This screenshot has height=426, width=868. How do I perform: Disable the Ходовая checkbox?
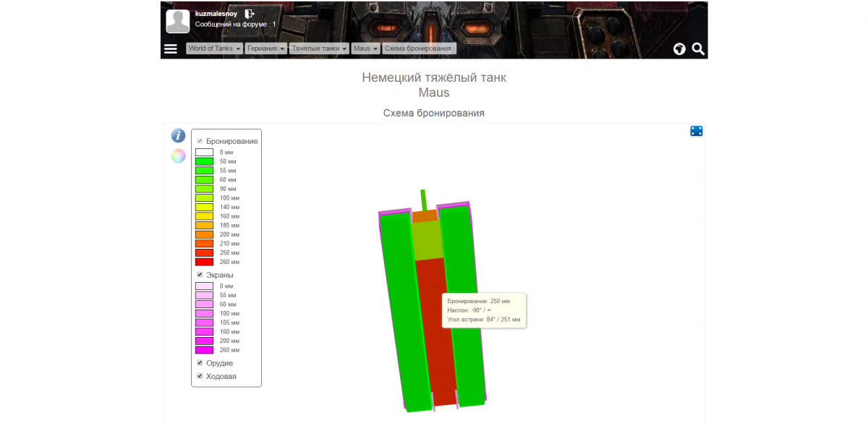(x=200, y=376)
